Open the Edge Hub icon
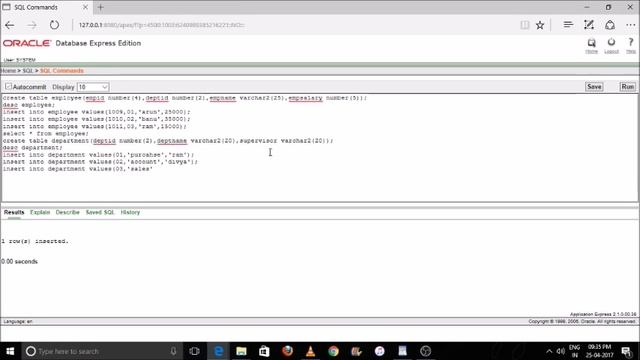This screenshot has height=360, width=640. (568, 25)
